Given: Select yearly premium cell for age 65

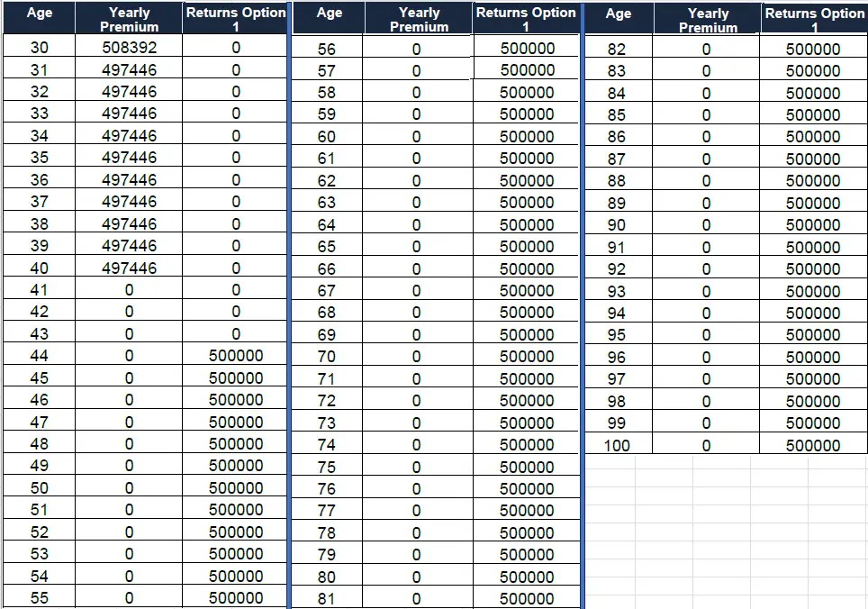Looking at the screenshot, I should tap(416, 247).
